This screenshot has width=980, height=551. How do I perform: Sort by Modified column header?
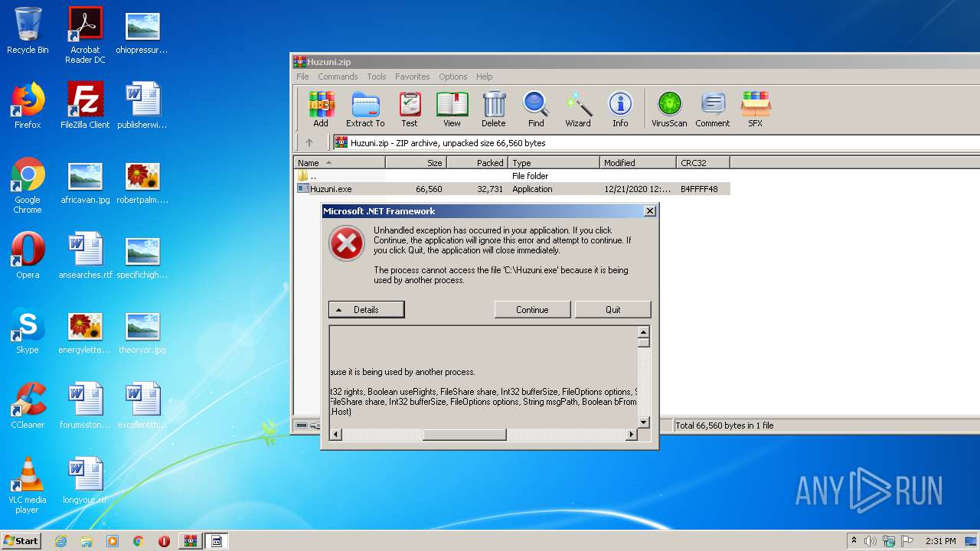point(639,162)
